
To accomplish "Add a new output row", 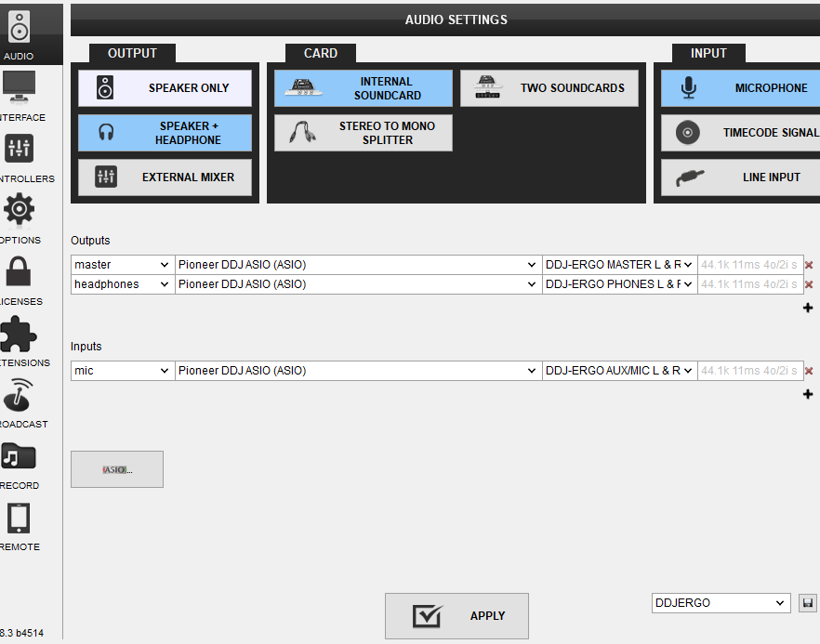I will tap(808, 308).
